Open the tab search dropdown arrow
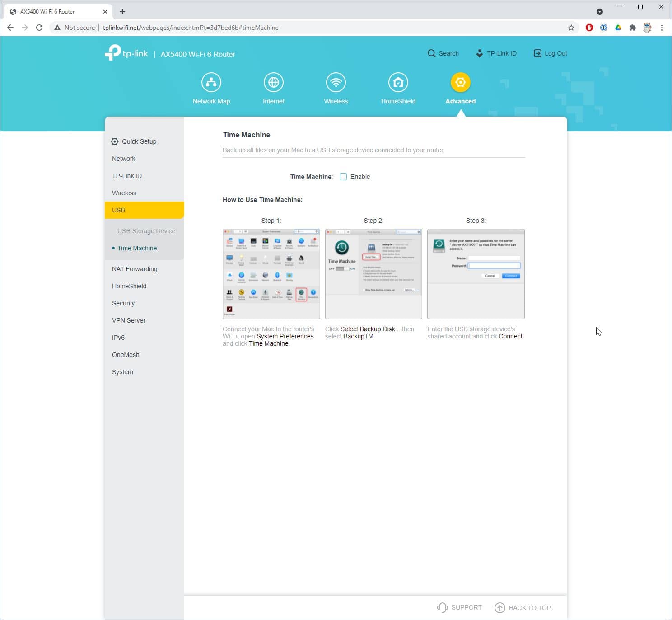 [600, 12]
